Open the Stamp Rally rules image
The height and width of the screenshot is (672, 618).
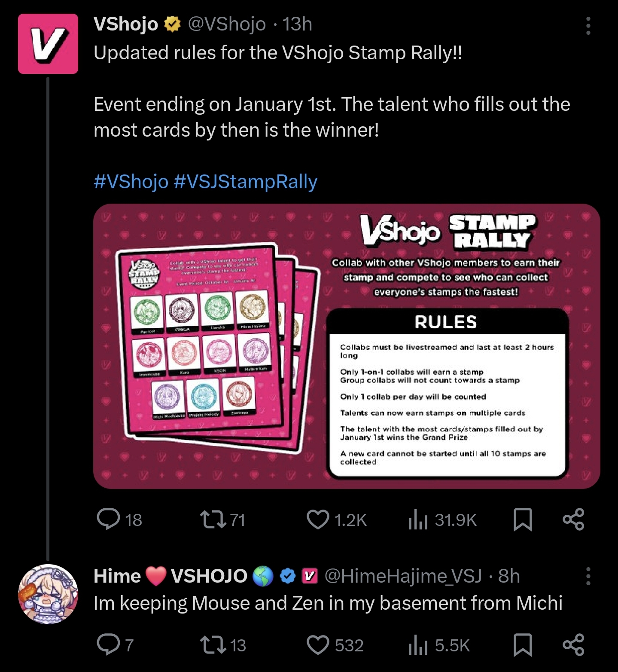pyautogui.click(x=347, y=346)
